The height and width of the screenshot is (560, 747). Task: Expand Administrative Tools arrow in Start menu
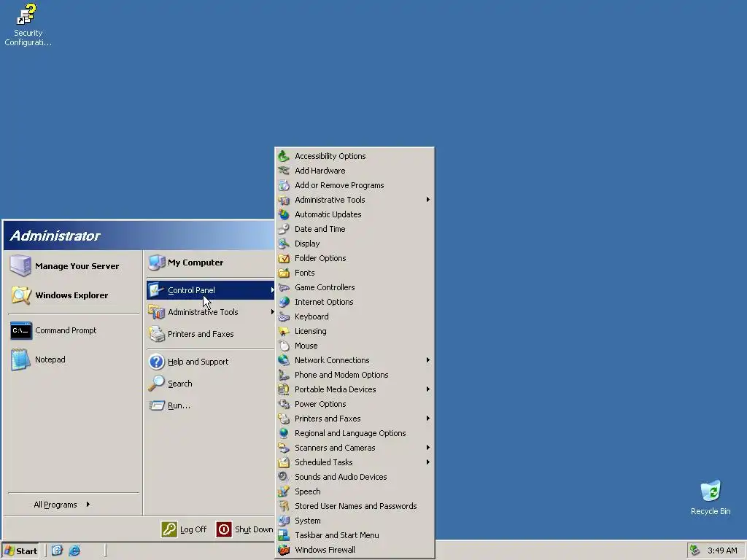(272, 312)
